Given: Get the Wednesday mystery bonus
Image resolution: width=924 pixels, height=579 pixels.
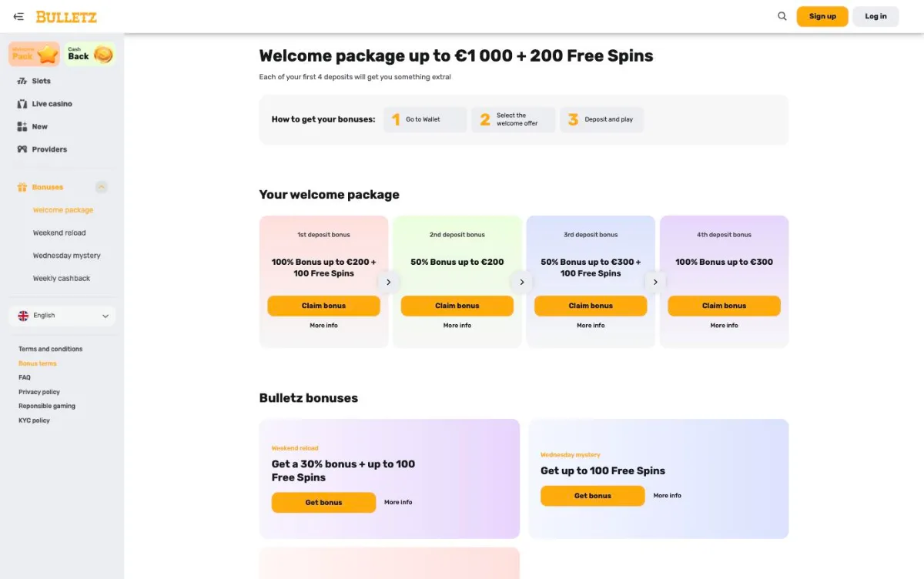Looking at the screenshot, I should (x=593, y=496).
